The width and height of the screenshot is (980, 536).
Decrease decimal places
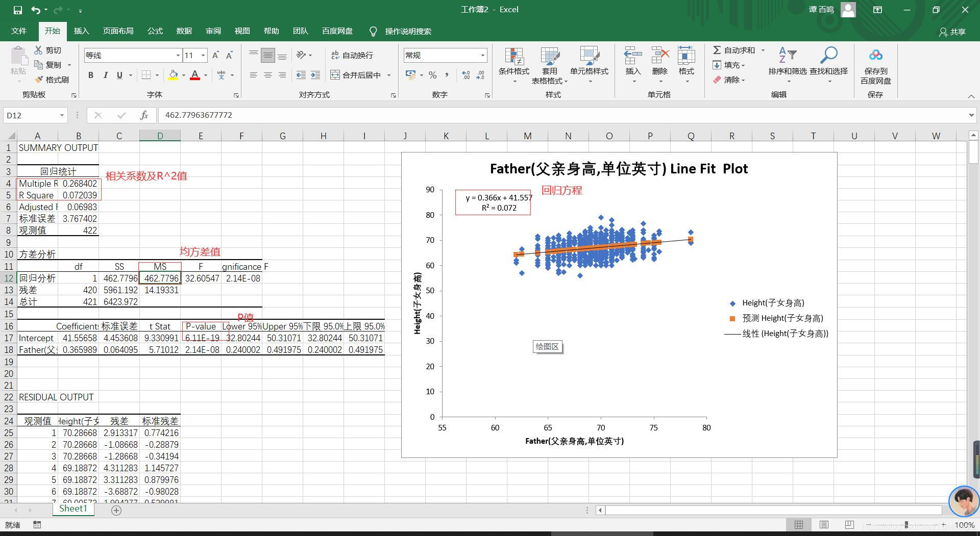point(480,75)
